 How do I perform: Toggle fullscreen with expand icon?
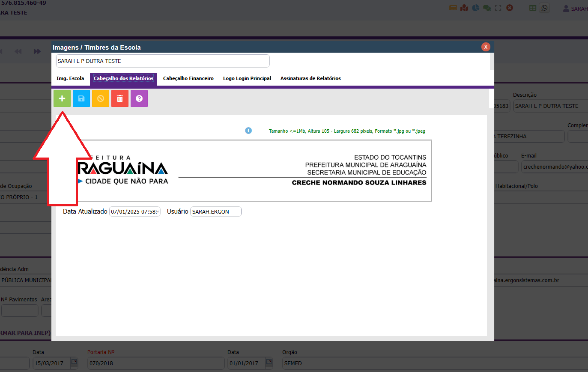[498, 8]
